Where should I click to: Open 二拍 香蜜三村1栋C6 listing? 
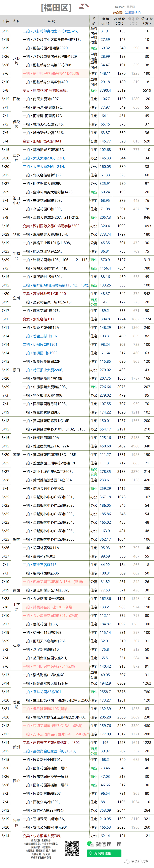coord(40,336)
